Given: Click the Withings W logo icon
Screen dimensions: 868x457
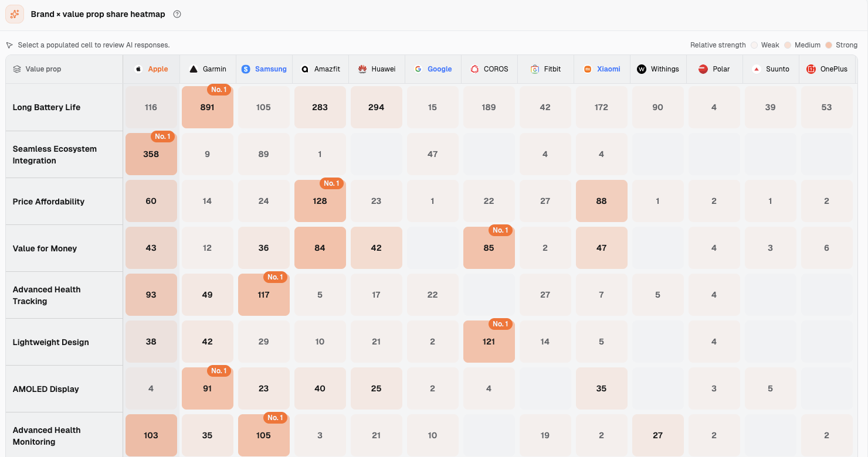Looking at the screenshot, I should click(642, 69).
